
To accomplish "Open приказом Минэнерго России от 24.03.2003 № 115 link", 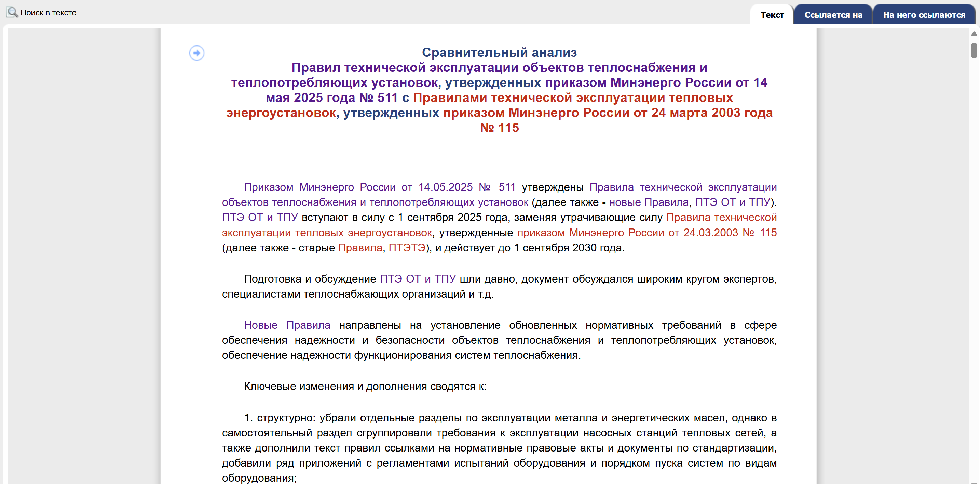I will pyautogui.click(x=647, y=232).
